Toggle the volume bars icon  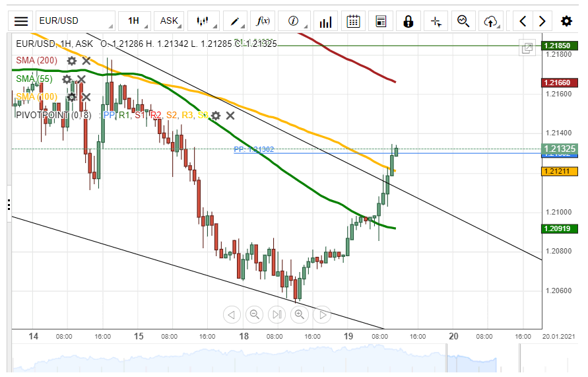325,21
